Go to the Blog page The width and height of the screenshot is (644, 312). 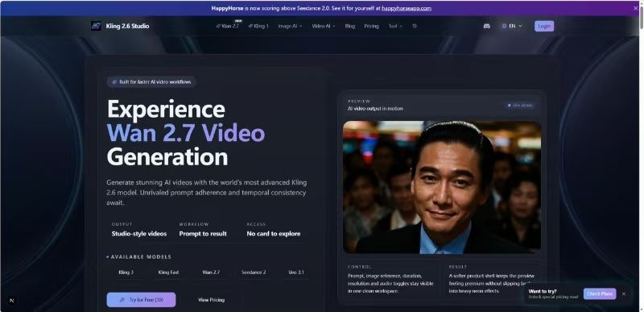350,26
